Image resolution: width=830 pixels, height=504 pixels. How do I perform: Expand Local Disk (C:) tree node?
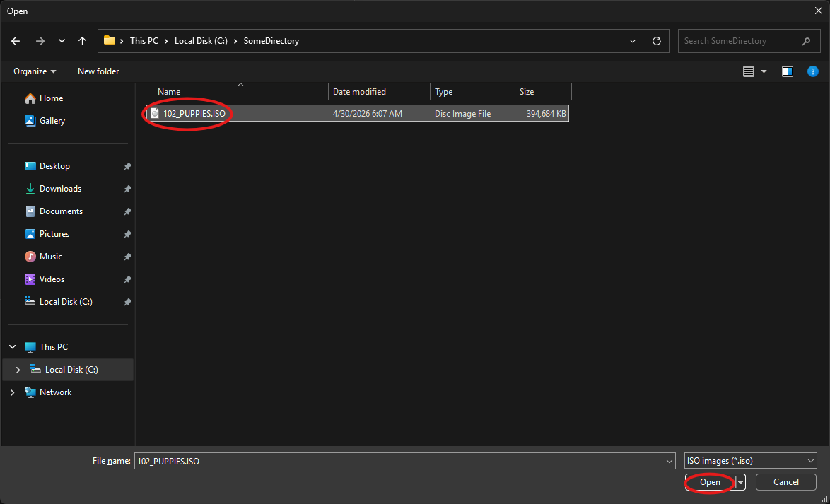tap(18, 370)
